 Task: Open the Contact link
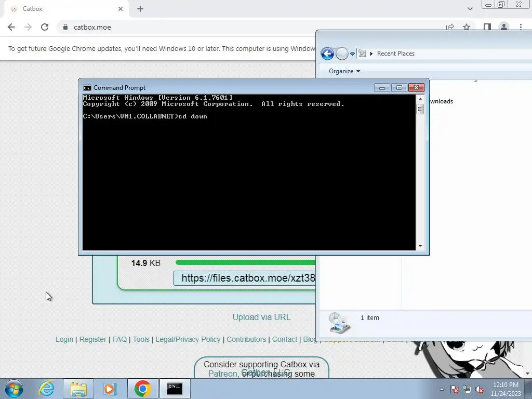[284, 339]
